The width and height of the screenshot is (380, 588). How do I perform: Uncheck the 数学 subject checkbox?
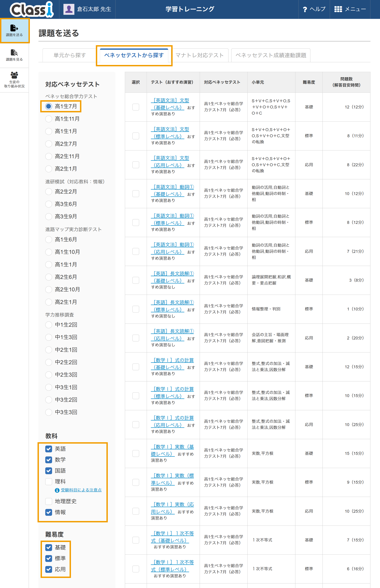[49, 460]
